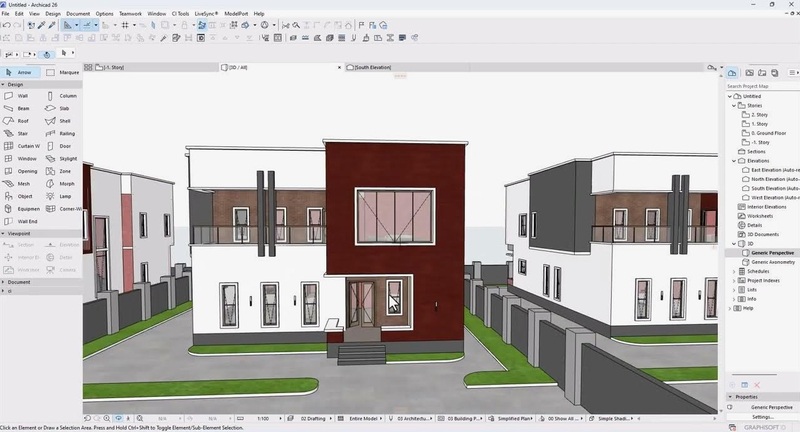800x432 pixels.
Task: Expand the Schedules tree node
Action: click(734, 271)
